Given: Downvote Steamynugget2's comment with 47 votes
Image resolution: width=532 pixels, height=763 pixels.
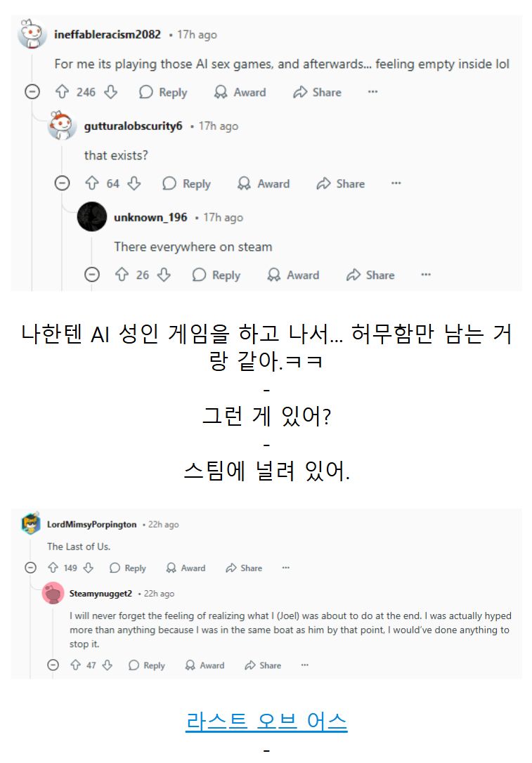Looking at the screenshot, I should point(108,665).
